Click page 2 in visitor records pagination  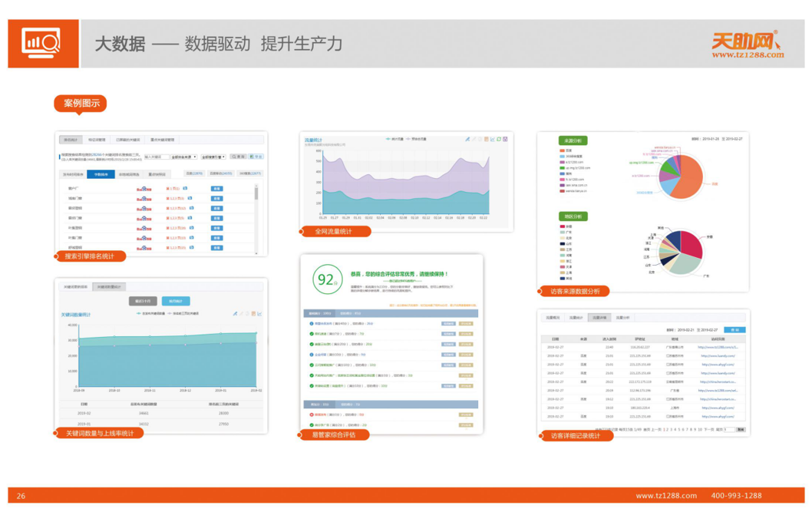(x=667, y=430)
